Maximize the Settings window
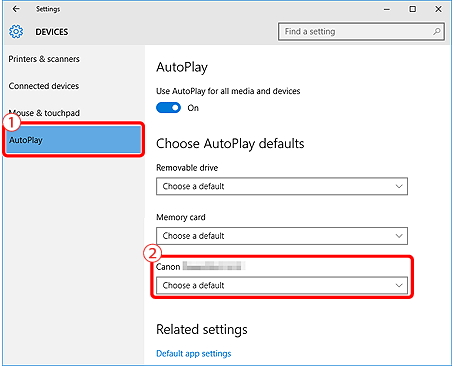The height and width of the screenshot is (366, 452). pyautogui.click(x=413, y=9)
